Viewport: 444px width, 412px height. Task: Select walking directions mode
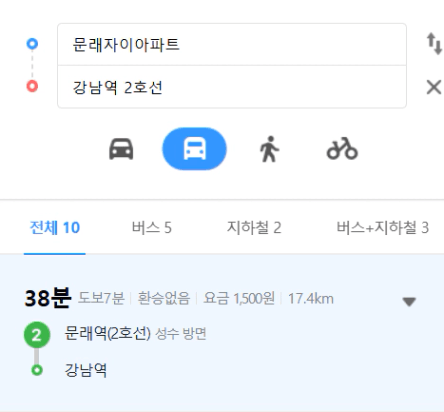click(x=269, y=149)
